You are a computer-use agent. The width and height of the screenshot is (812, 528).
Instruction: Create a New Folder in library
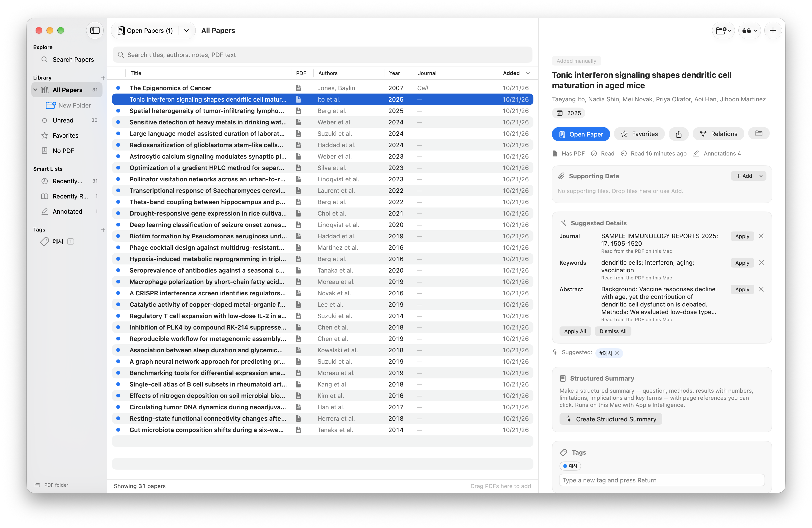pyautogui.click(x=68, y=105)
